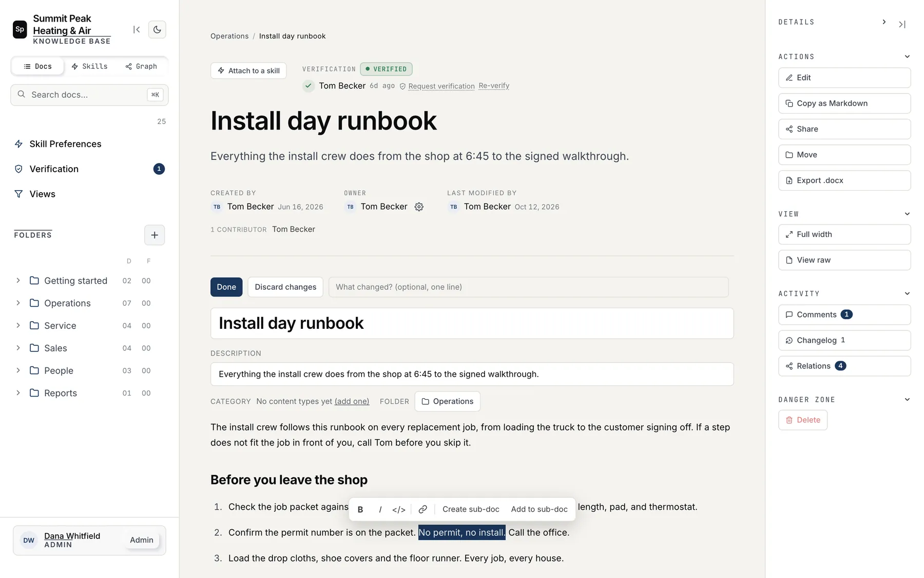Copy document as Markdown
Screen dimensions: 924x578
coord(844,103)
